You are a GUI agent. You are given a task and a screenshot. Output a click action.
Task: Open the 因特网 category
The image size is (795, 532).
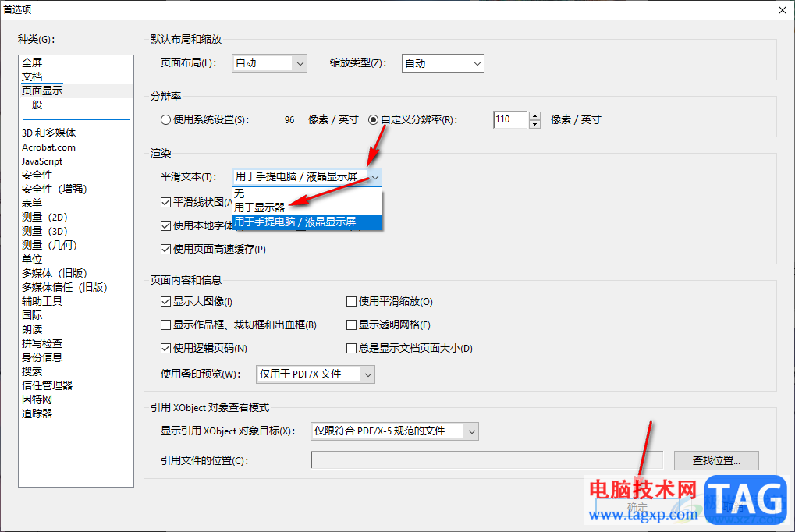point(37,399)
